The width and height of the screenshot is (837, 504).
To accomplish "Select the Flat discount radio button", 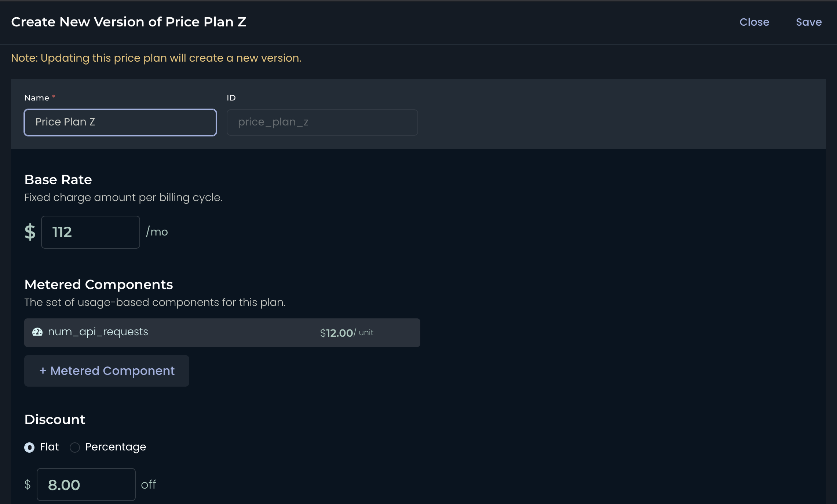I will pyautogui.click(x=29, y=448).
